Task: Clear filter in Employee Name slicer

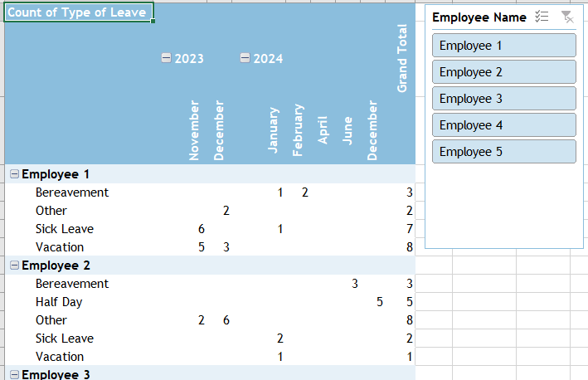Action: point(567,17)
